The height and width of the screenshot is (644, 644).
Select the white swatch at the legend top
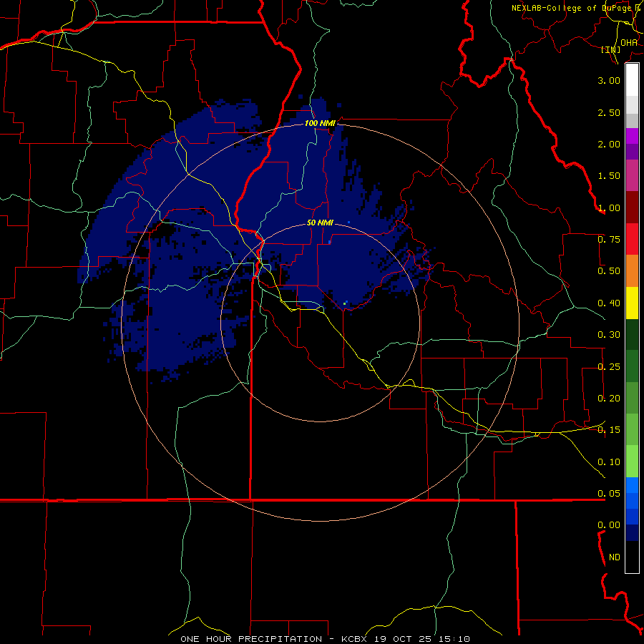632,80
